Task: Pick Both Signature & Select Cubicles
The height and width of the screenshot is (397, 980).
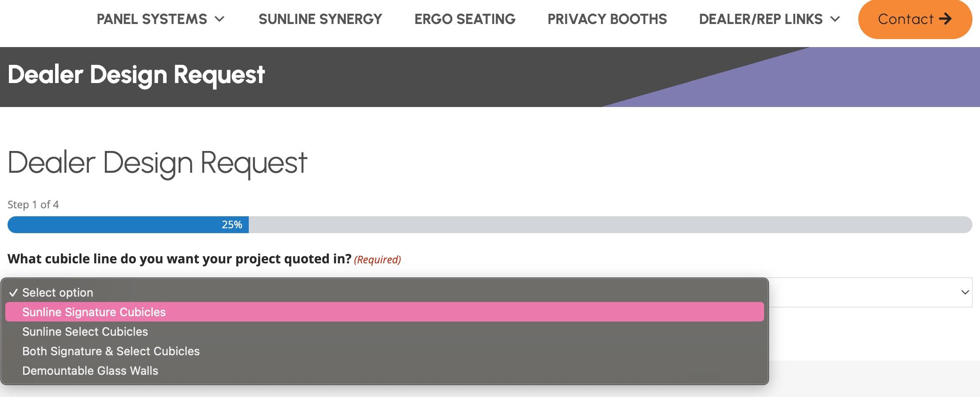Action: pyautogui.click(x=111, y=351)
